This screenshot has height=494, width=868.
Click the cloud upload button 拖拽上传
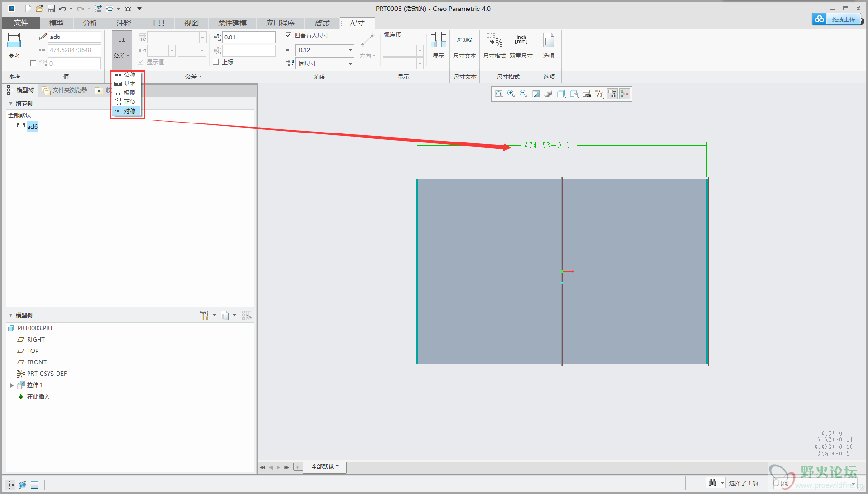837,19
